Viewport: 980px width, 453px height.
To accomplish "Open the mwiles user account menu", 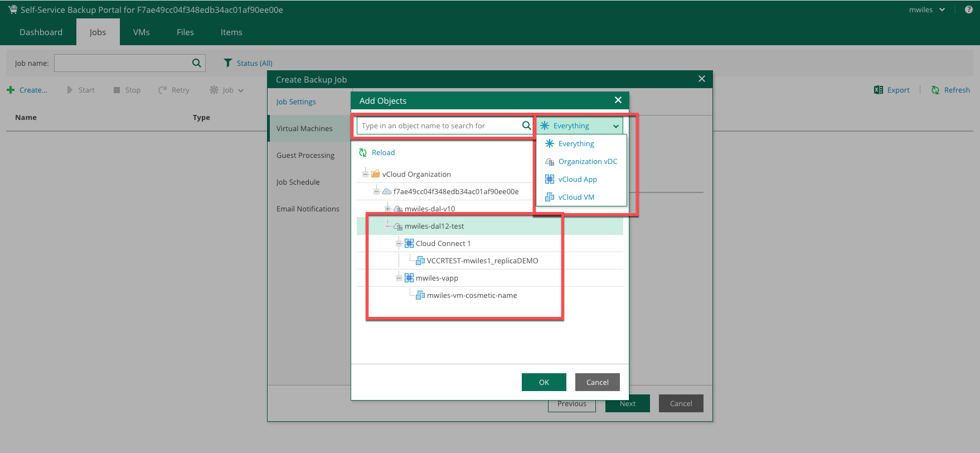I will tap(926, 9).
